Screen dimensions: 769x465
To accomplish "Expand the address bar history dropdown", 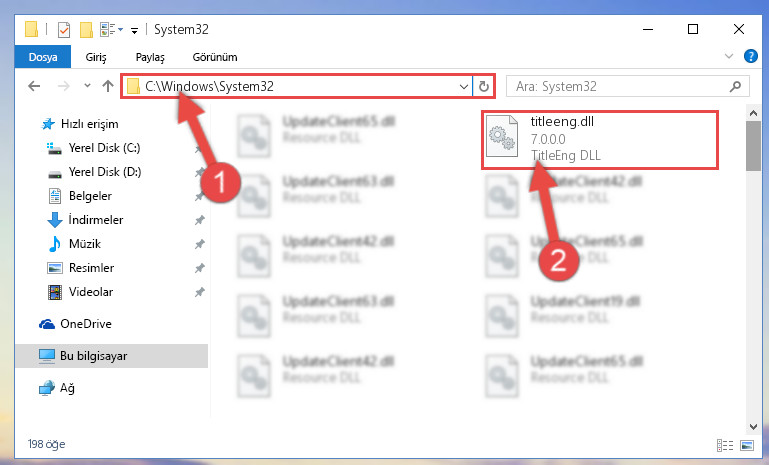I will (x=463, y=87).
